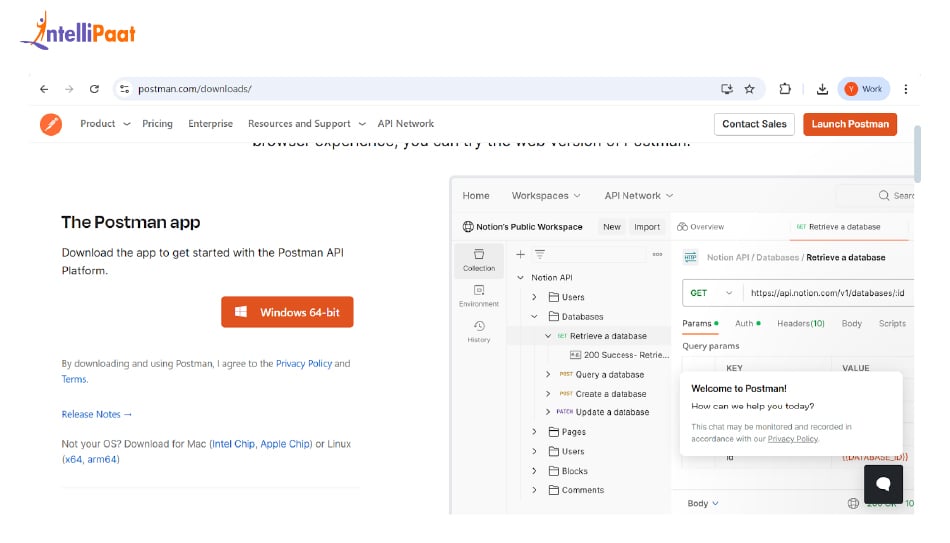Reload the postman.com page
The height and width of the screenshot is (543, 950).
click(x=94, y=89)
